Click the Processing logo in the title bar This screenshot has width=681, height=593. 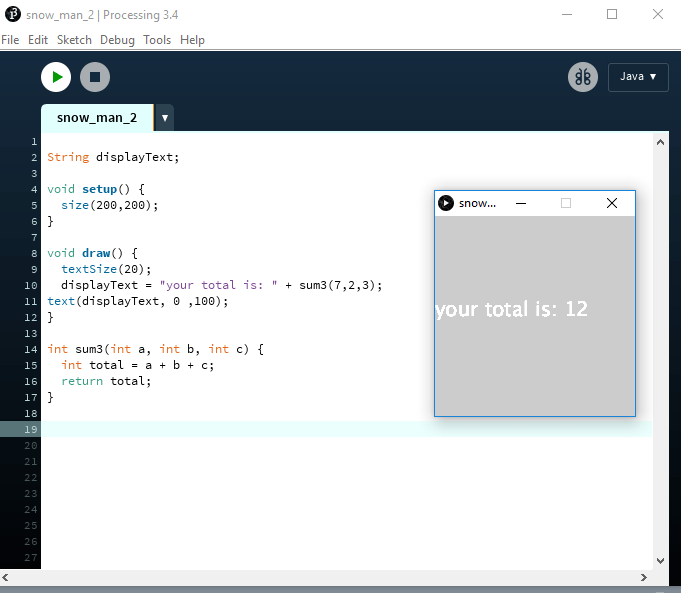pos(13,14)
